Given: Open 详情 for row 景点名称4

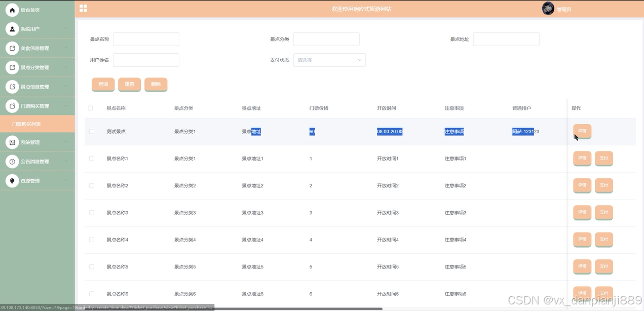Looking at the screenshot, I should 582,240.
